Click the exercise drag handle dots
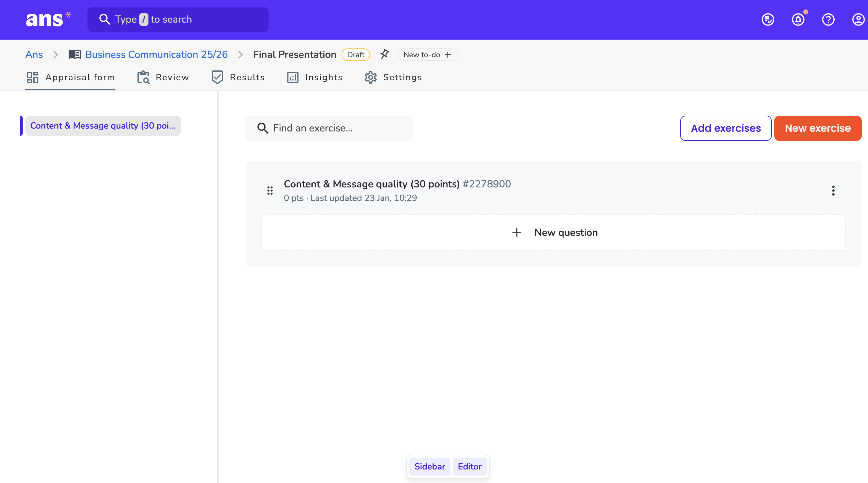 [x=270, y=191]
